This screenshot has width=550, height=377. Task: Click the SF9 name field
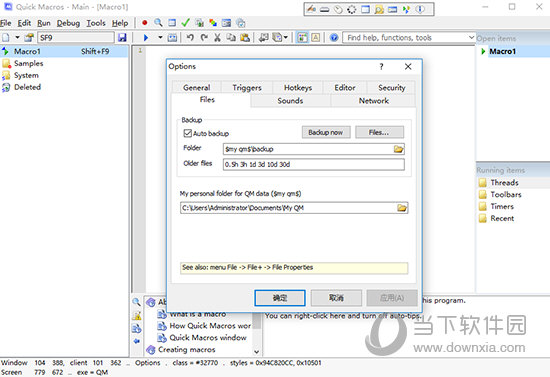tap(76, 38)
